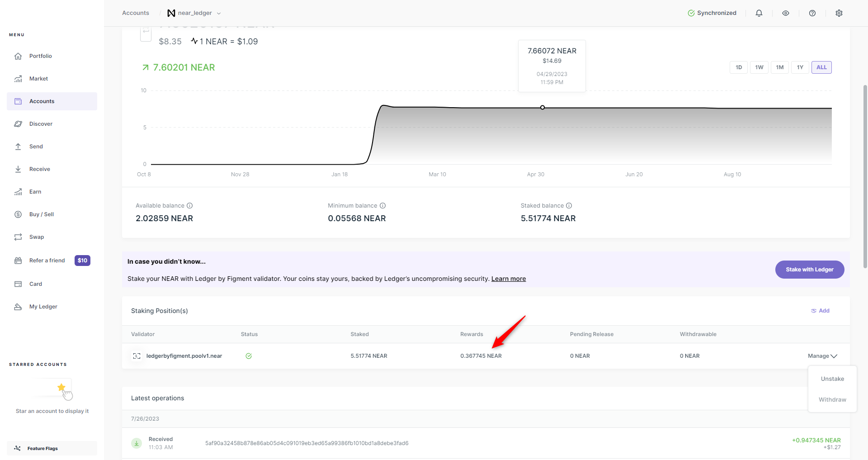Open Swap in sidebar

(52, 237)
